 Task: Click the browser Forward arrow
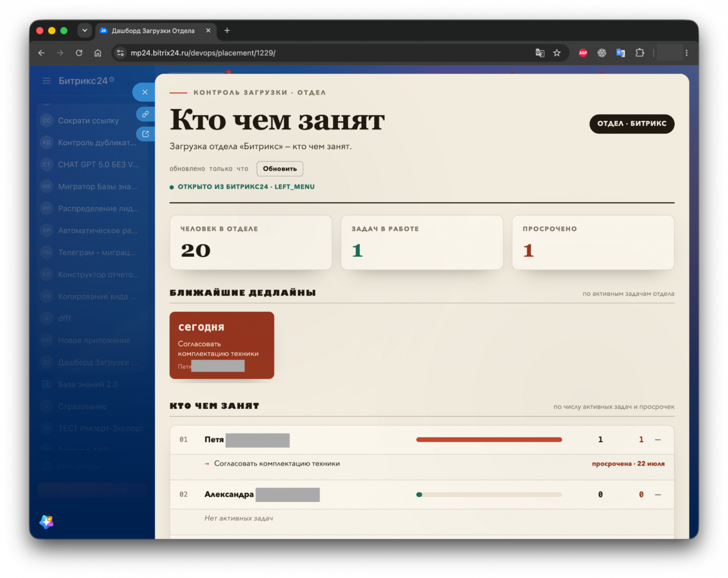click(60, 53)
